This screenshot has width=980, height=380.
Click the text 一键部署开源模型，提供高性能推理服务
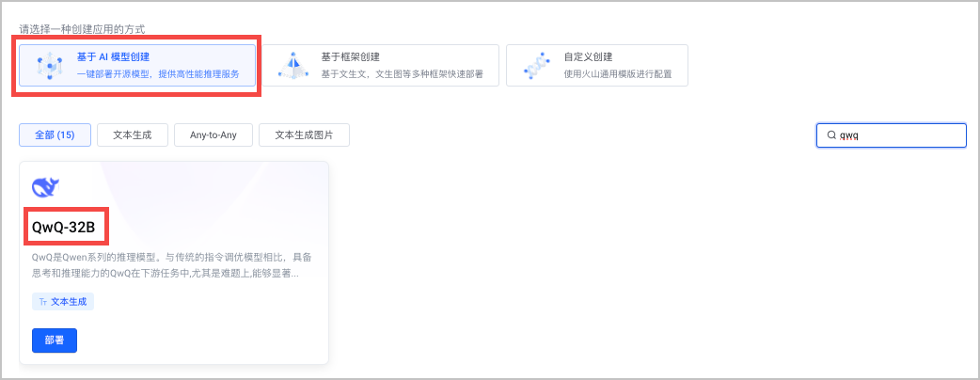tap(158, 73)
